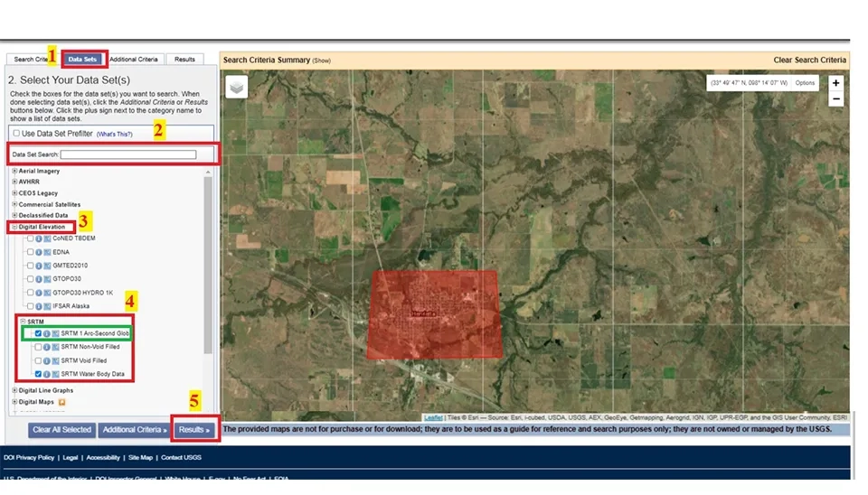Click the dataset list scrollbar

tap(208, 266)
